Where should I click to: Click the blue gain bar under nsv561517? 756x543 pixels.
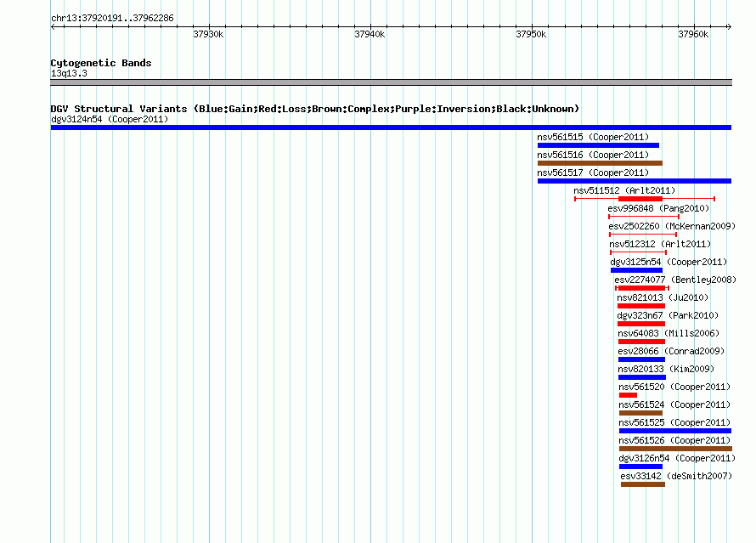[x=635, y=181]
